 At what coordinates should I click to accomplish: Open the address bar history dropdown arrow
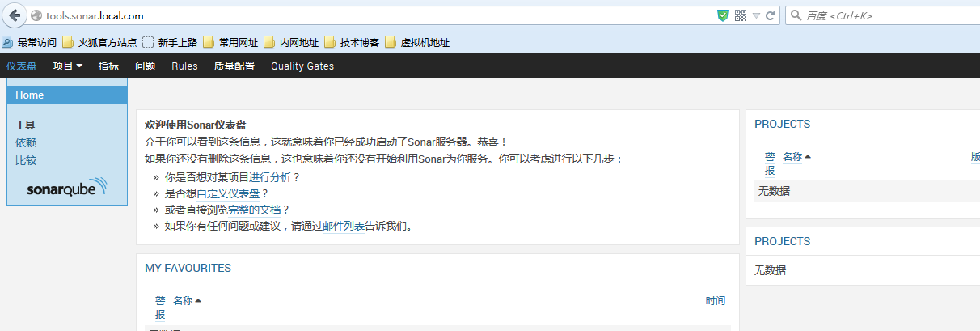coord(756,15)
